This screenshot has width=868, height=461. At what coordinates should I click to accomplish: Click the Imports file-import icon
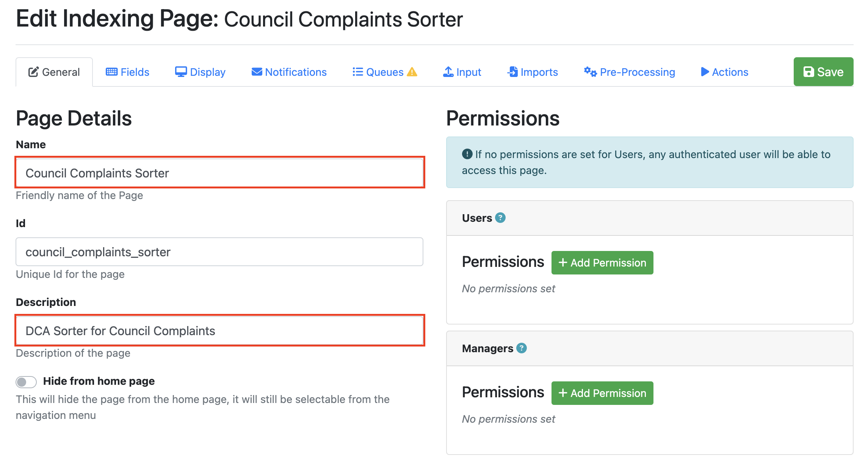point(512,72)
